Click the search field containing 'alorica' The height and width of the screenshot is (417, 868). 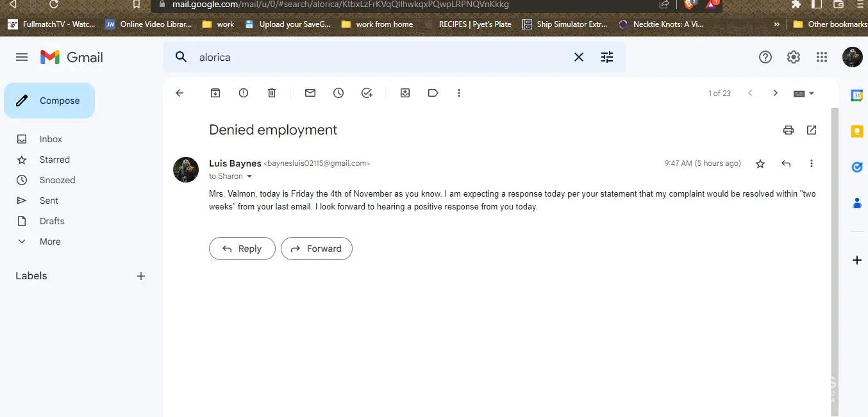coord(378,57)
